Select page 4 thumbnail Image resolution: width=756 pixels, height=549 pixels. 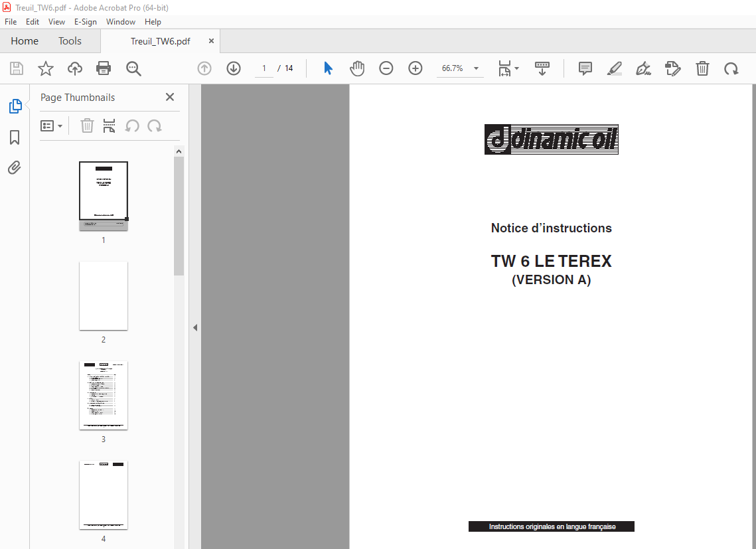104,495
